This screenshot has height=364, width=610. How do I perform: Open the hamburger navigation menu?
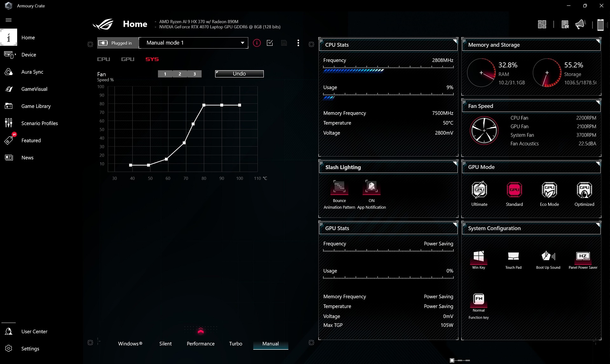click(x=9, y=20)
